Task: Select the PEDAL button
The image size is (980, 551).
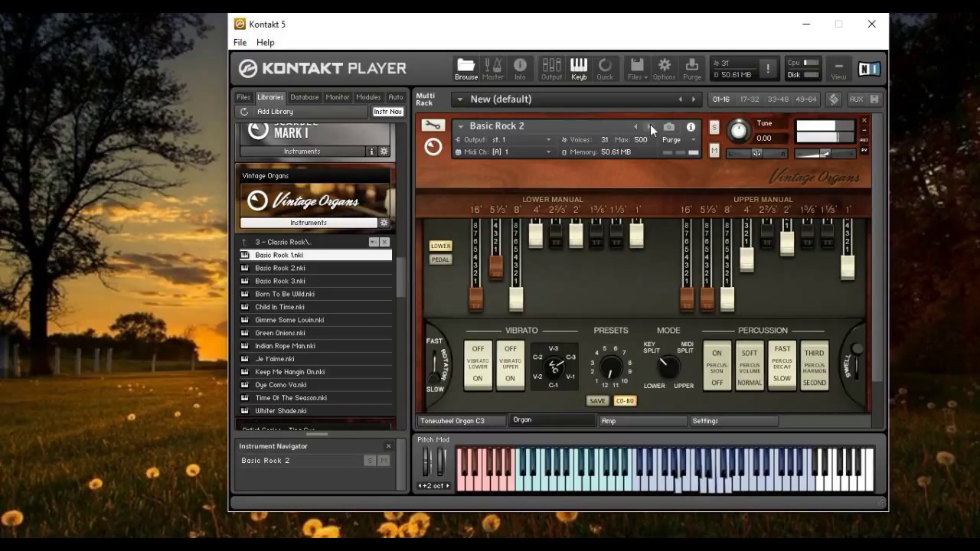Action: [440, 259]
